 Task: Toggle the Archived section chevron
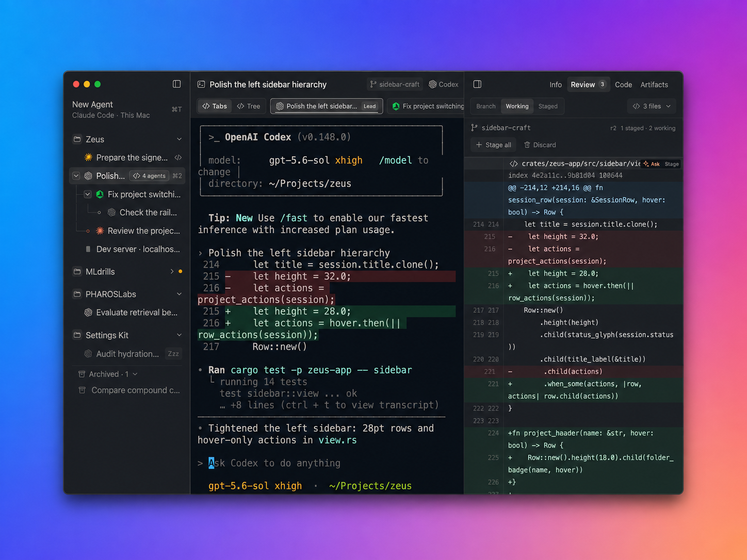coord(135,374)
